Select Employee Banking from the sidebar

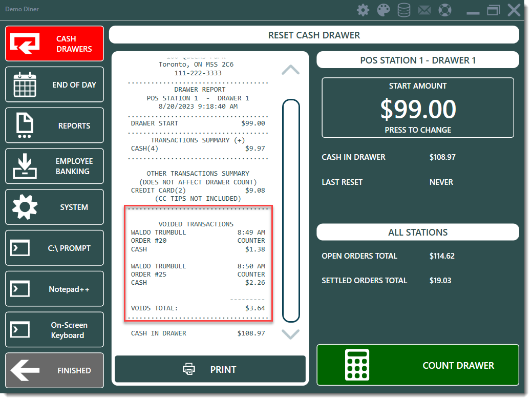(x=54, y=166)
